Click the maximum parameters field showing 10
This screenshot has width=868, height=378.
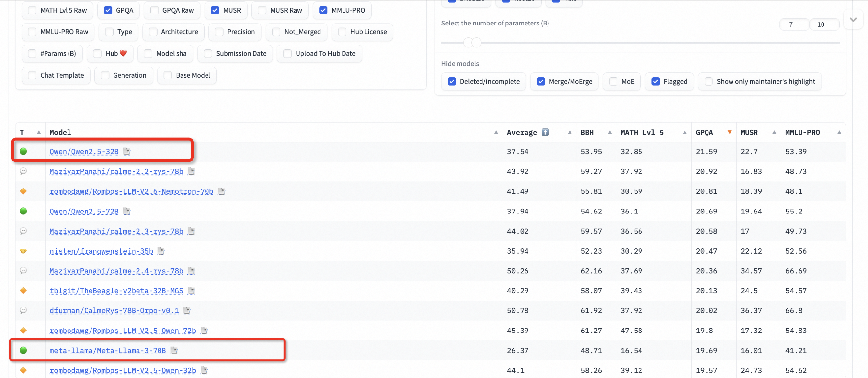(x=824, y=24)
